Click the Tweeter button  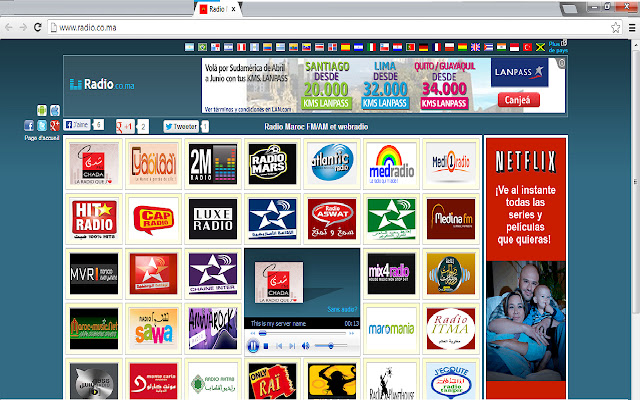181,127
